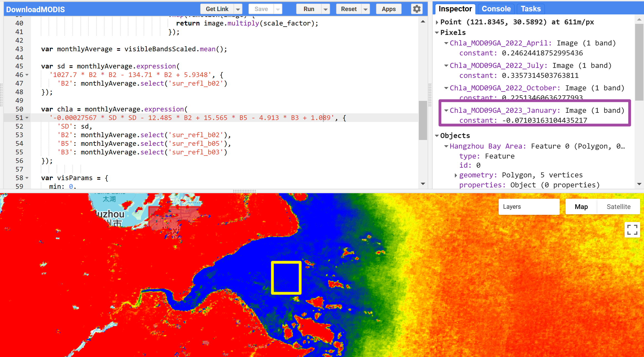Image resolution: width=644 pixels, height=357 pixels.
Task: Click the Inspector panel scroll-down arrow
Action: 639,184
